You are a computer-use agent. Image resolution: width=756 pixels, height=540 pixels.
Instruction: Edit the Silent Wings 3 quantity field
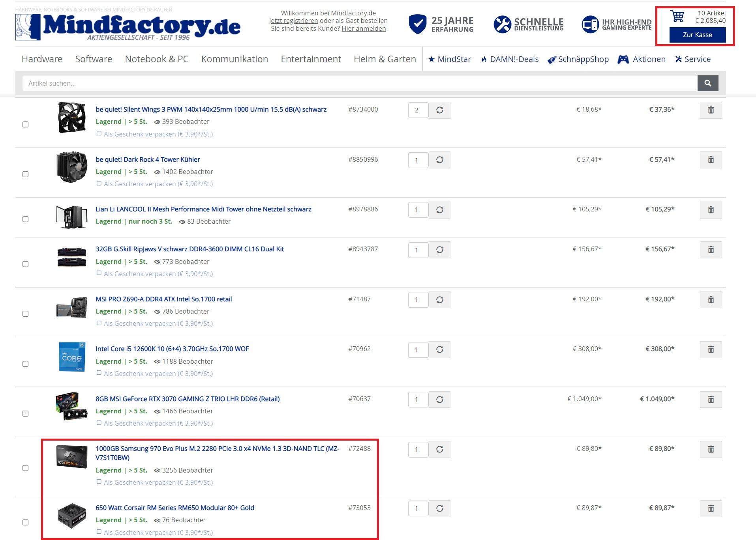418,110
